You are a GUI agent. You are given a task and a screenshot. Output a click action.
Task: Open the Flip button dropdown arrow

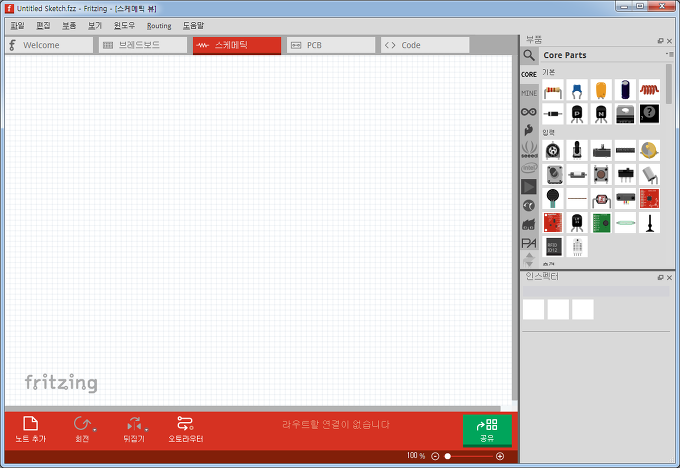[x=147, y=430]
